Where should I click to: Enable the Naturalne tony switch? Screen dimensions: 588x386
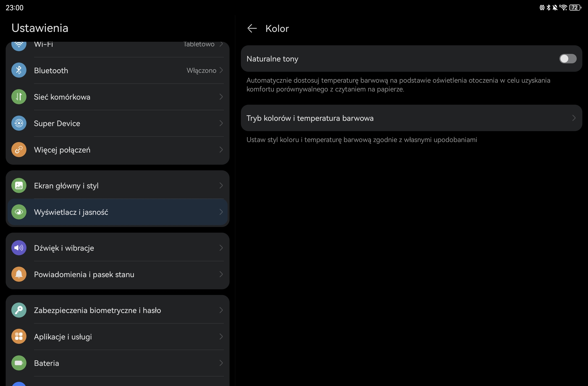[x=568, y=59]
